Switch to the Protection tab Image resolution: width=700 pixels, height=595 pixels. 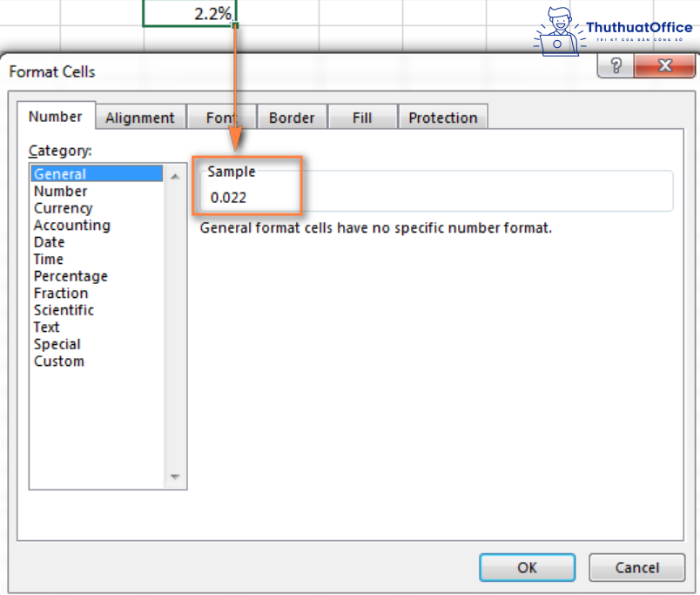point(443,117)
